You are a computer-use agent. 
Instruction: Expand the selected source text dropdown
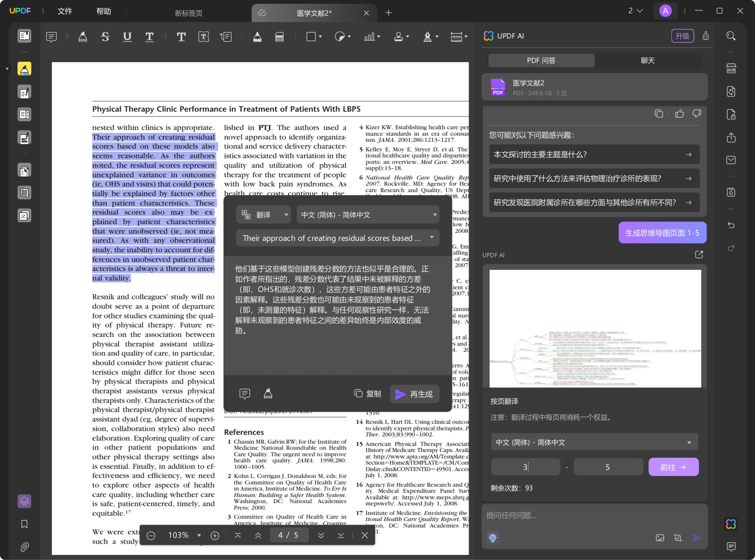click(338, 238)
